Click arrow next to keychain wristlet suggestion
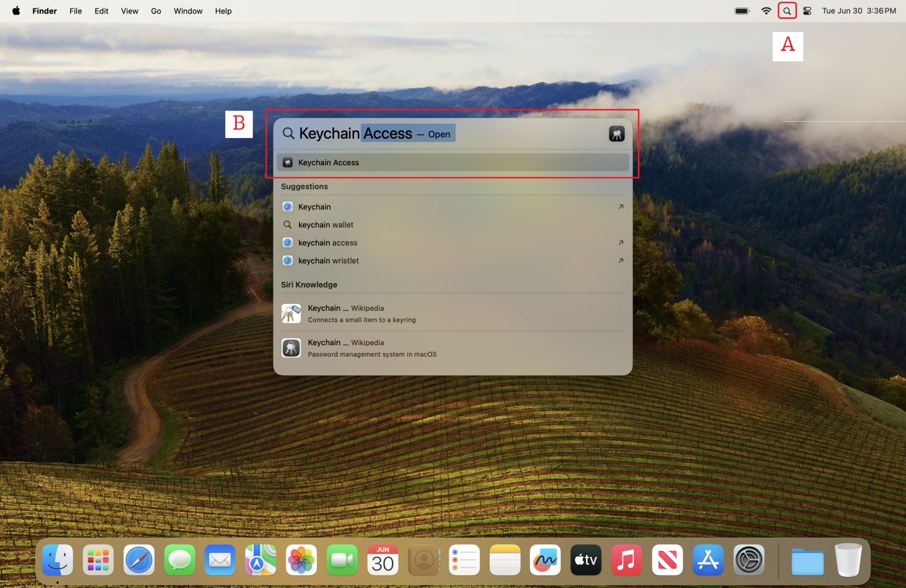The image size is (906, 588). tap(621, 261)
